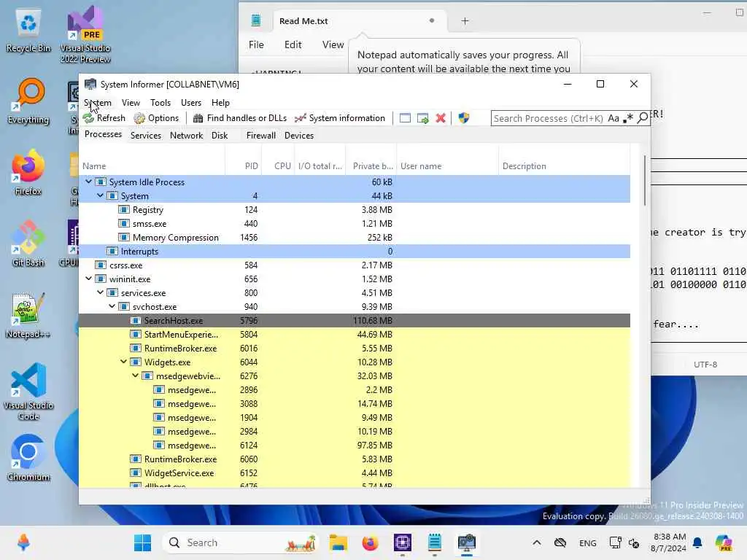Open Windows Start button
The width and height of the screenshot is (747, 560).
142,542
